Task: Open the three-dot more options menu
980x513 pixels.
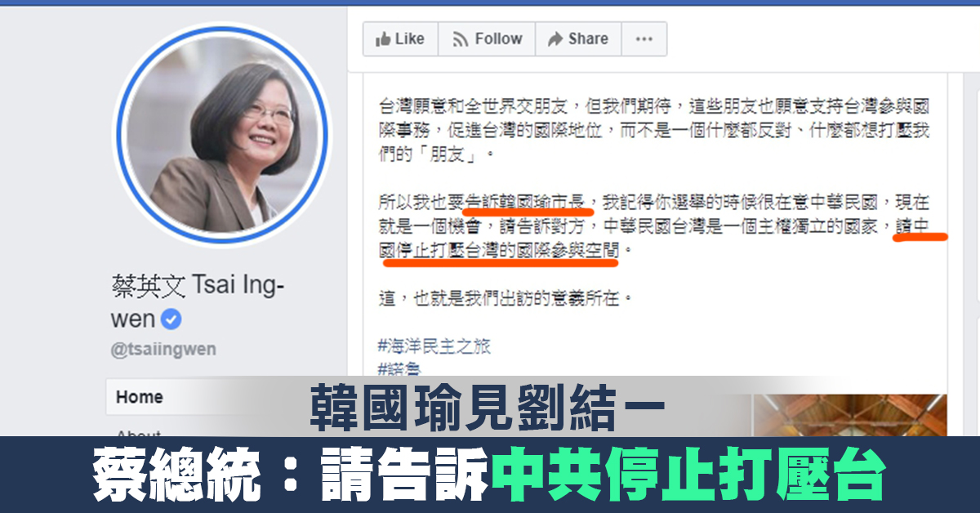Action: point(644,38)
